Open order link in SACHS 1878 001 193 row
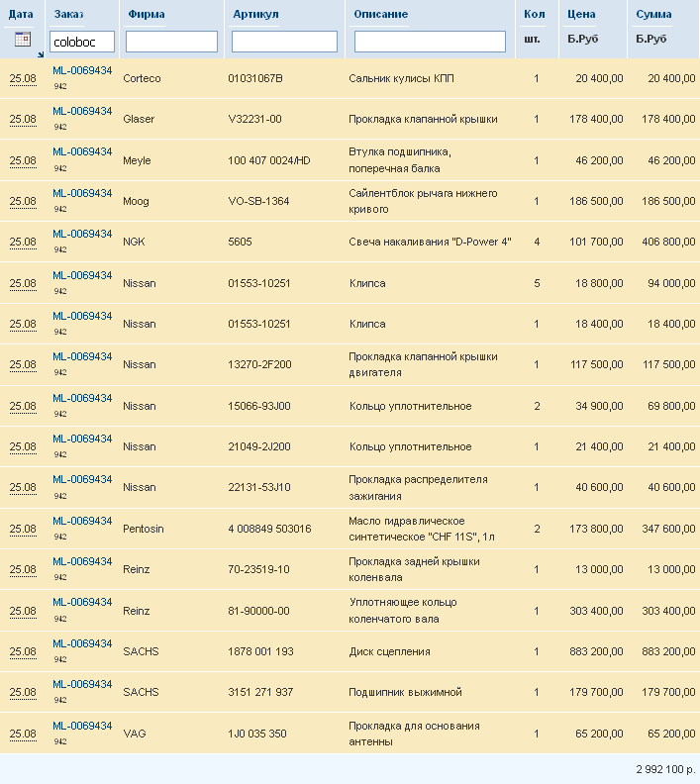Screen dimensions: 700x784 pos(82,644)
